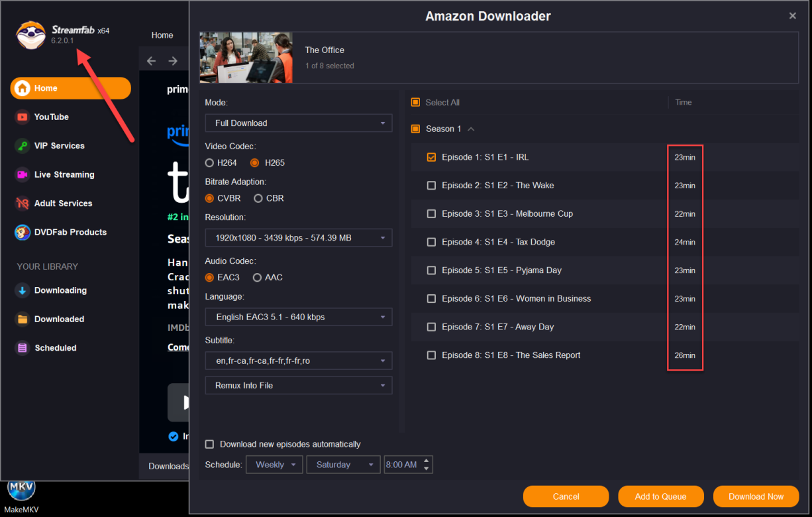This screenshot has width=812, height=517.
Task: Go forward with the right arrow
Action: click(173, 61)
